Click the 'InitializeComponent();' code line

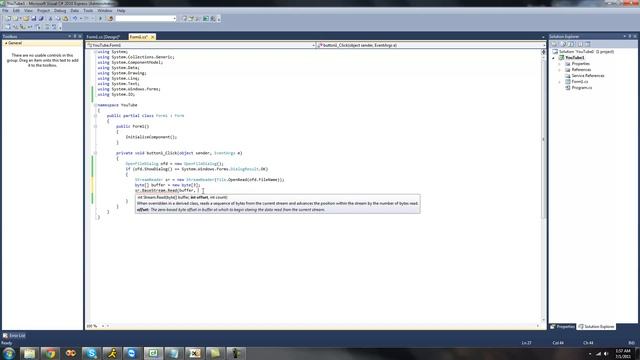[151, 137]
